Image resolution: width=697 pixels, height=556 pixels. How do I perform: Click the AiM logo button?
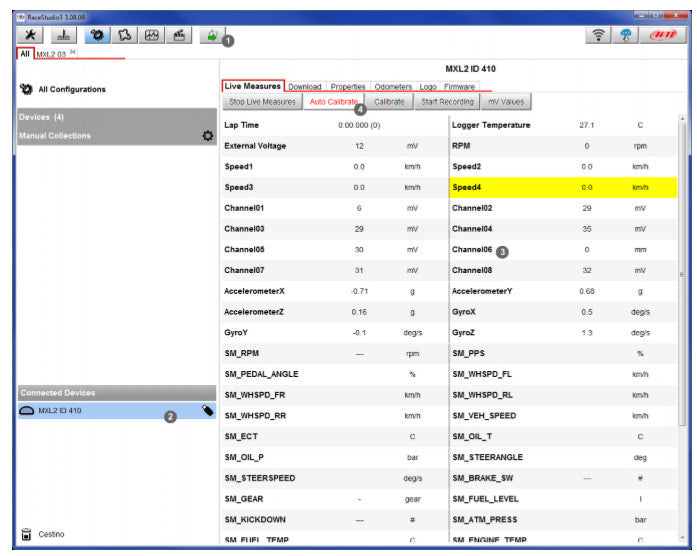click(663, 35)
